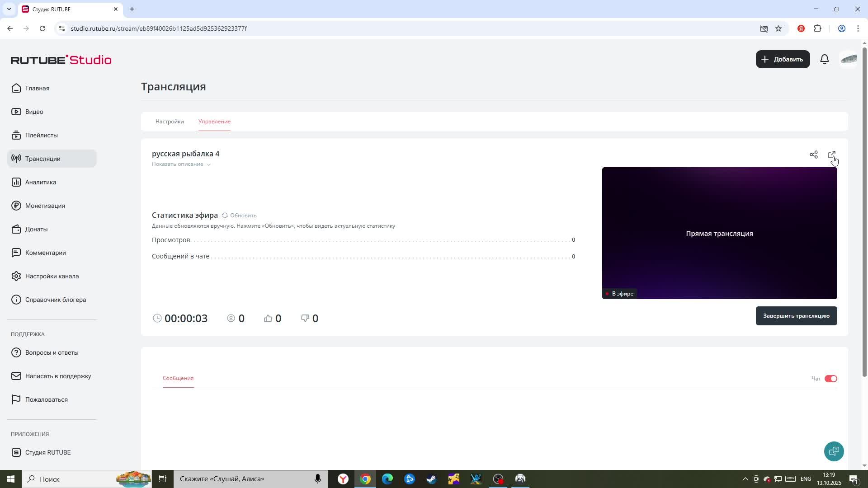Image resolution: width=868 pixels, height=488 pixels.
Task: Click the Прямая трансляция preview player
Action: [x=719, y=233]
